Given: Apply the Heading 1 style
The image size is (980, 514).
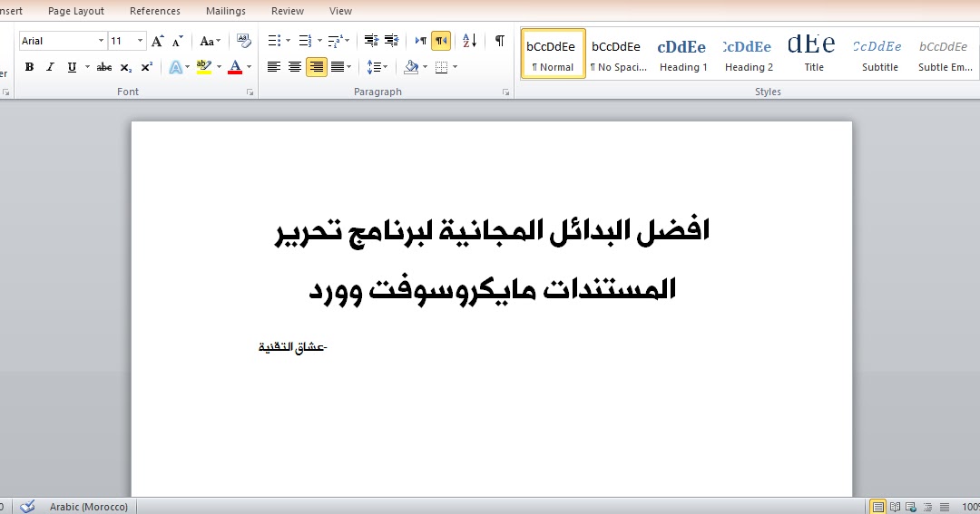Looking at the screenshot, I should tap(683, 53).
